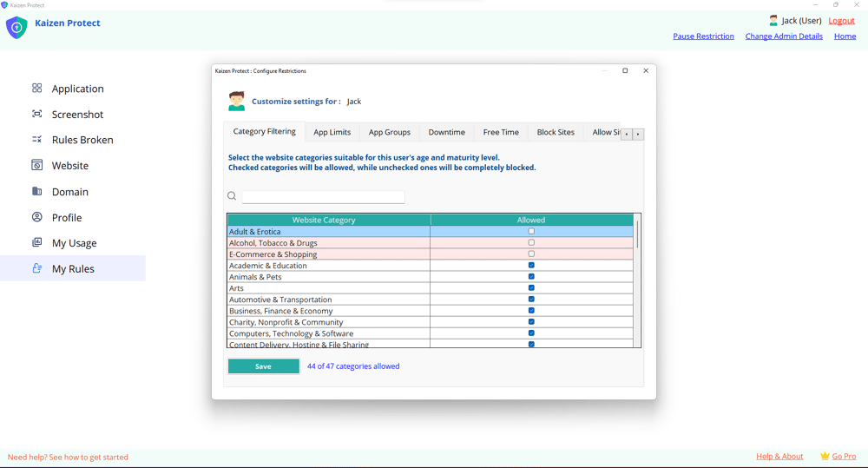
Task: Click the Application icon in the sidebar
Action: 36,89
